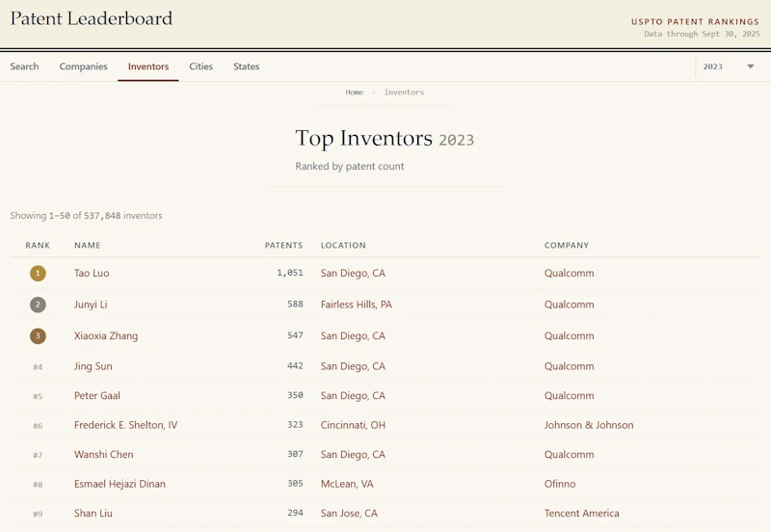Viewport: 771px width, 532px height.
Task: Click the Inventors breadcrumb item
Action: 404,93
